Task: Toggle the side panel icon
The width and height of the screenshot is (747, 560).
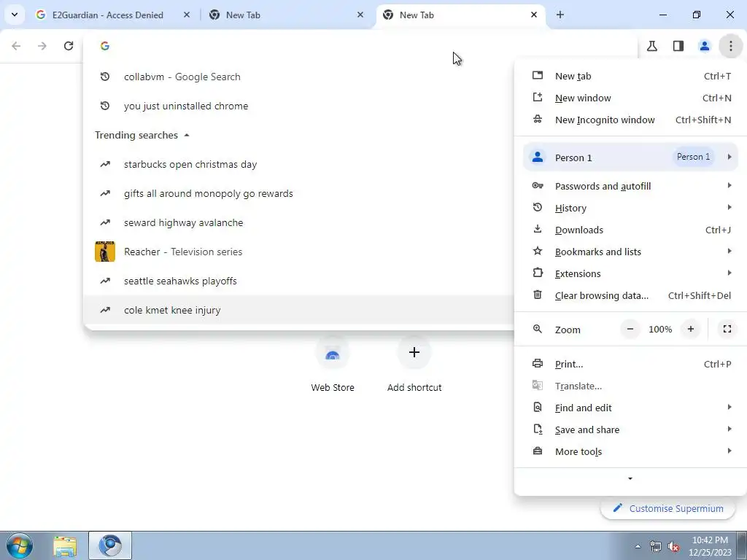Action: point(678,46)
